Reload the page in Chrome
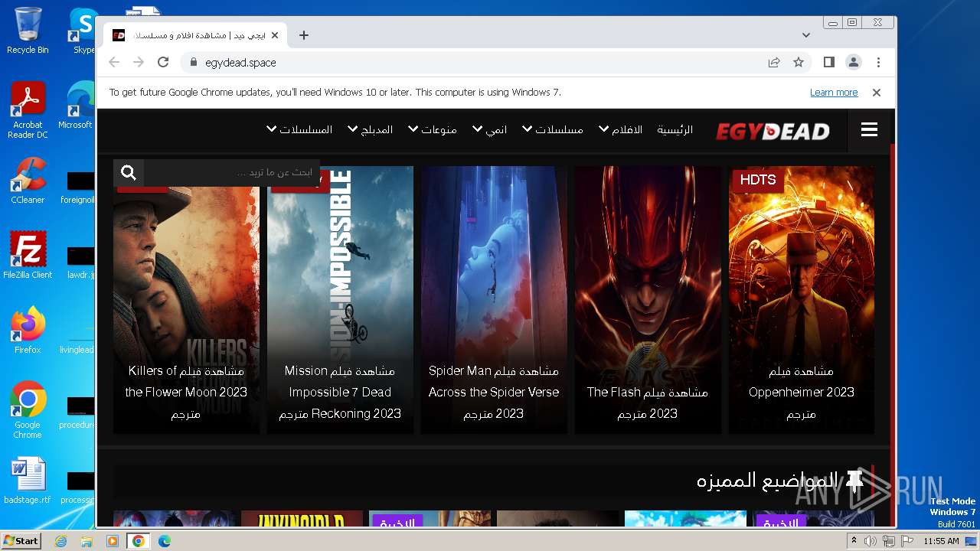The height and width of the screenshot is (551, 980). [163, 63]
